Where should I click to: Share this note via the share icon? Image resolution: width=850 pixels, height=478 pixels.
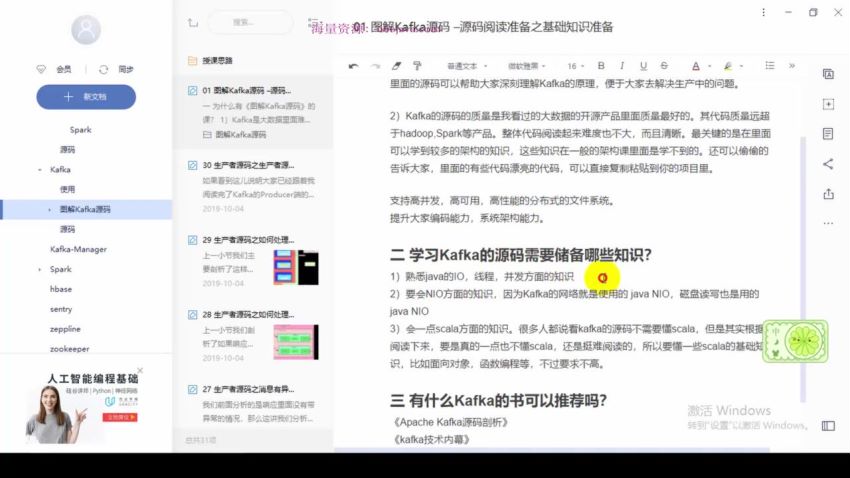(828, 164)
